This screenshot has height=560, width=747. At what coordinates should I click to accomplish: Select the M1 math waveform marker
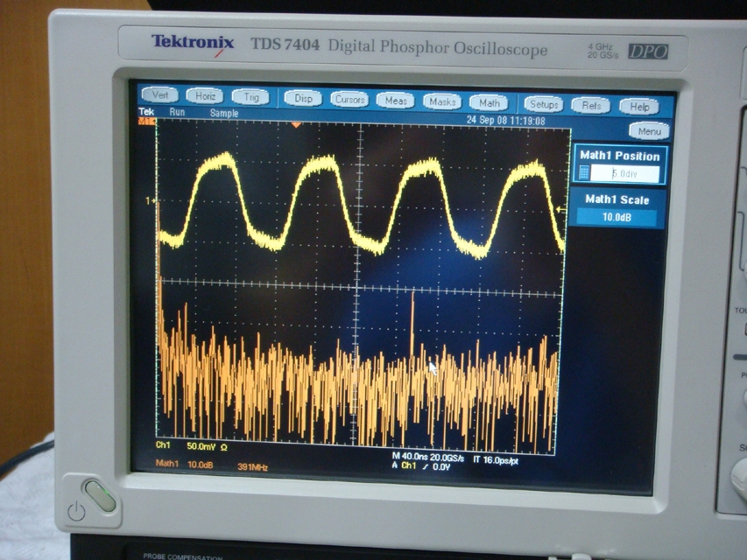point(147,122)
